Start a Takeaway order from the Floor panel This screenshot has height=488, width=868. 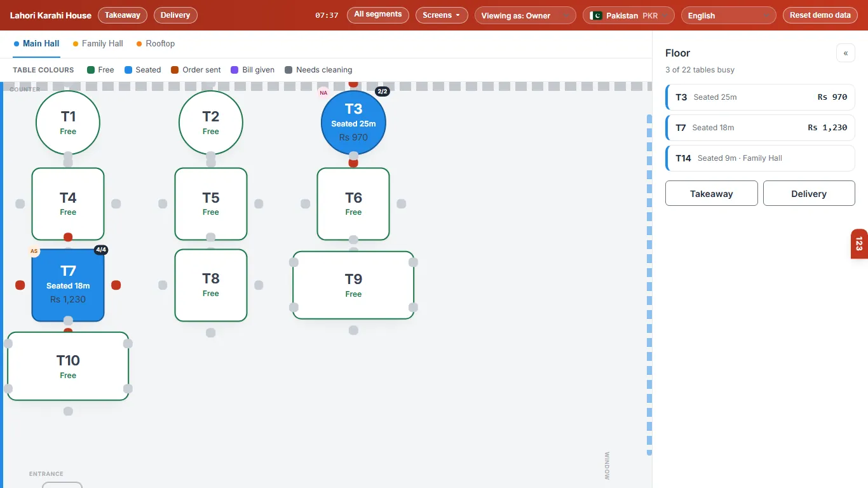[712, 193]
